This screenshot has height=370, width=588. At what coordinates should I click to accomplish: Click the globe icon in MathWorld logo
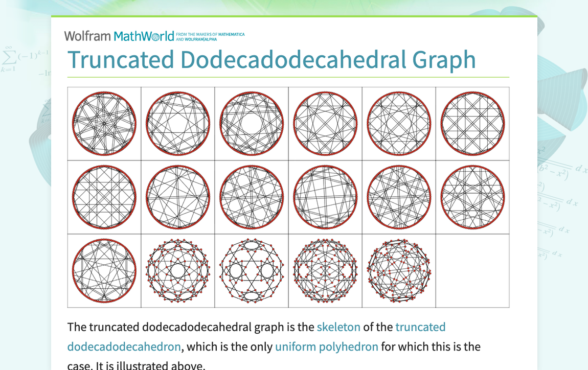point(156,36)
